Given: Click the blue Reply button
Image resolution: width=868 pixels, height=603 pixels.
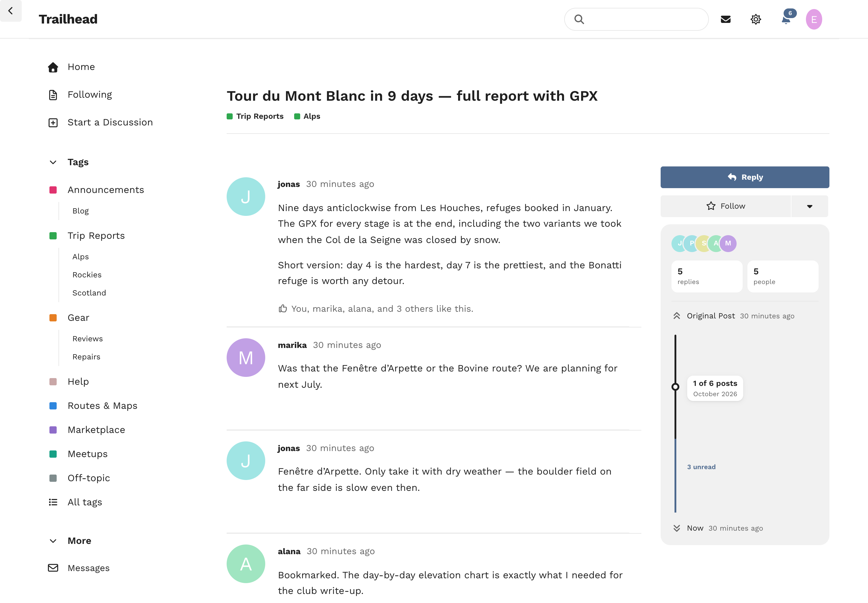Looking at the screenshot, I should tap(745, 177).
